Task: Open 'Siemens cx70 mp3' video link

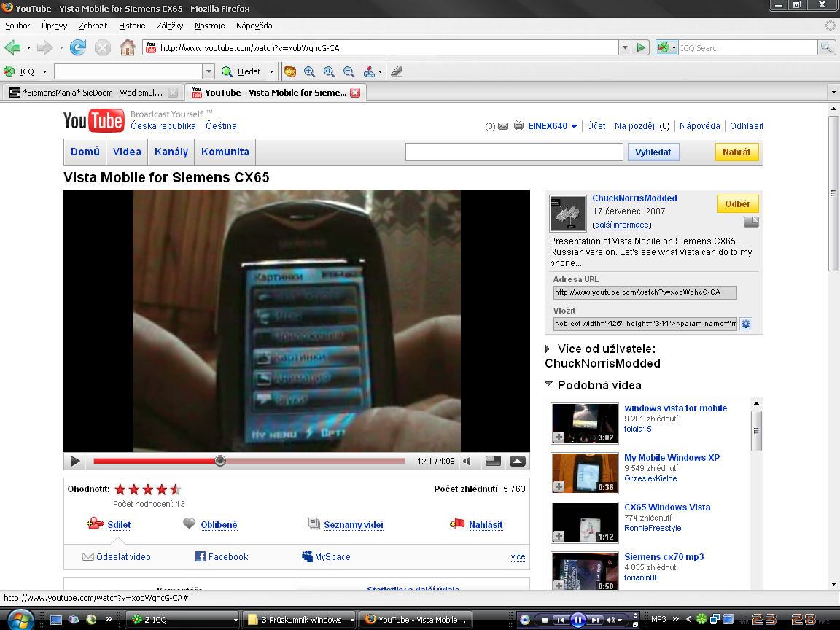Action: tap(664, 556)
